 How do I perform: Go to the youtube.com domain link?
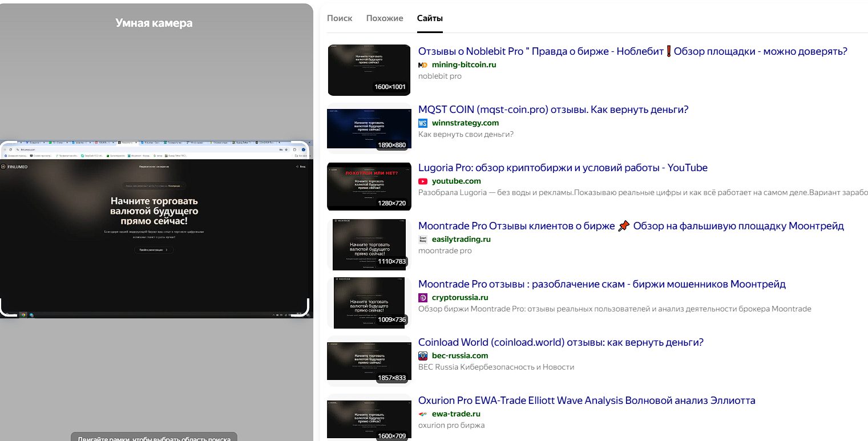457,181
